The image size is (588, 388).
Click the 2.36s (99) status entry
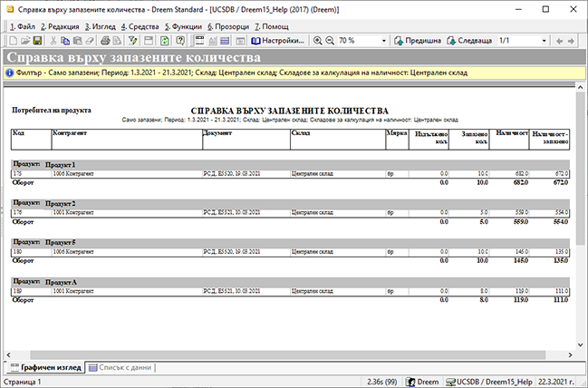point(381,382)
